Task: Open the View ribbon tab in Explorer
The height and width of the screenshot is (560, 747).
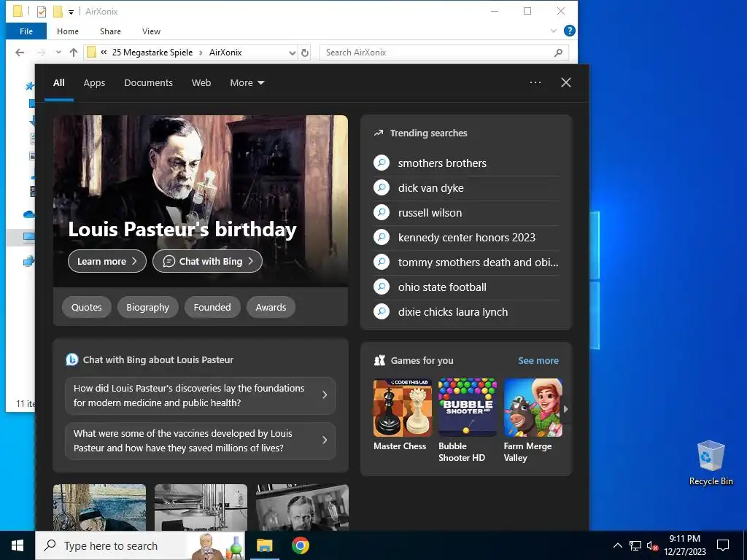Action: pos(151,31)
